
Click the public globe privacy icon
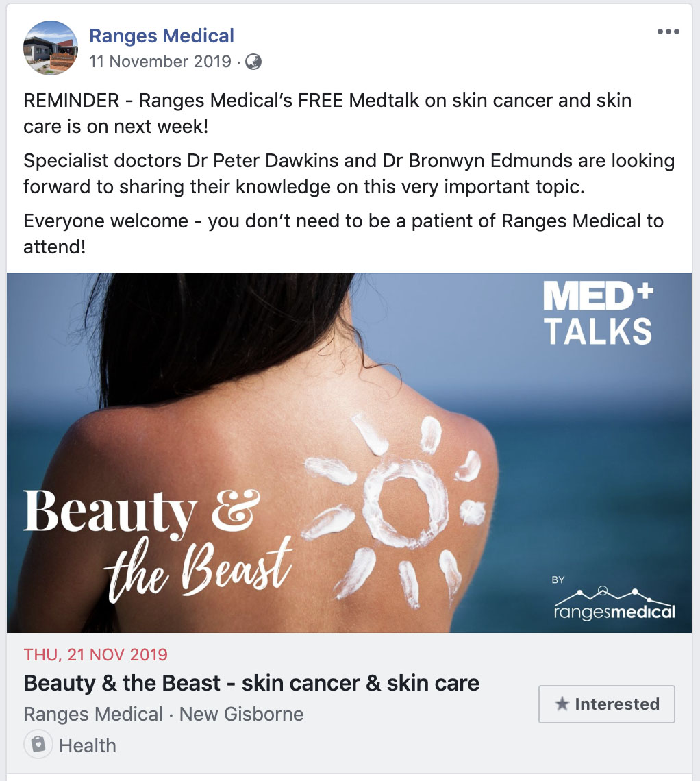253,62
